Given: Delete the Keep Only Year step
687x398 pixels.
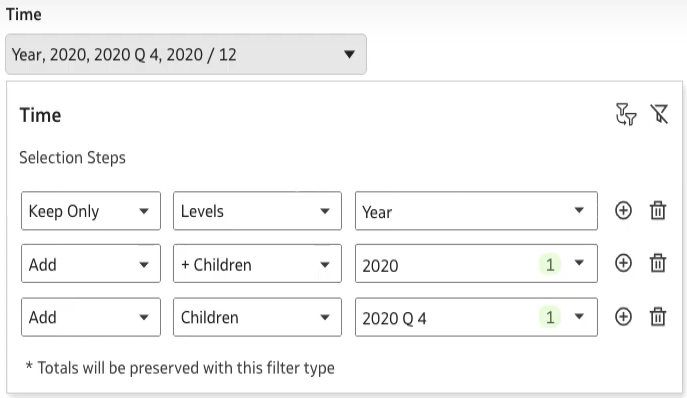Looking at the screenshot, I should 658,210.
